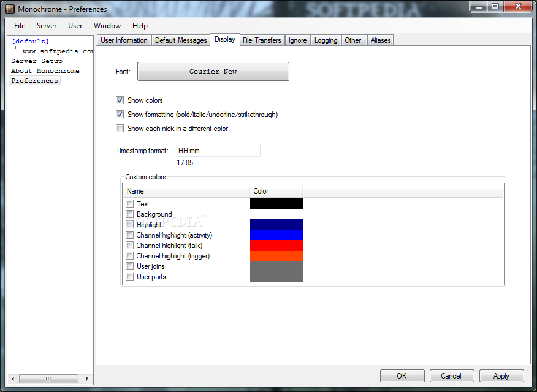This screenshot has height=392, width=537.
Task: Click the gray User parts color swatch
Action: coord(276,276)
